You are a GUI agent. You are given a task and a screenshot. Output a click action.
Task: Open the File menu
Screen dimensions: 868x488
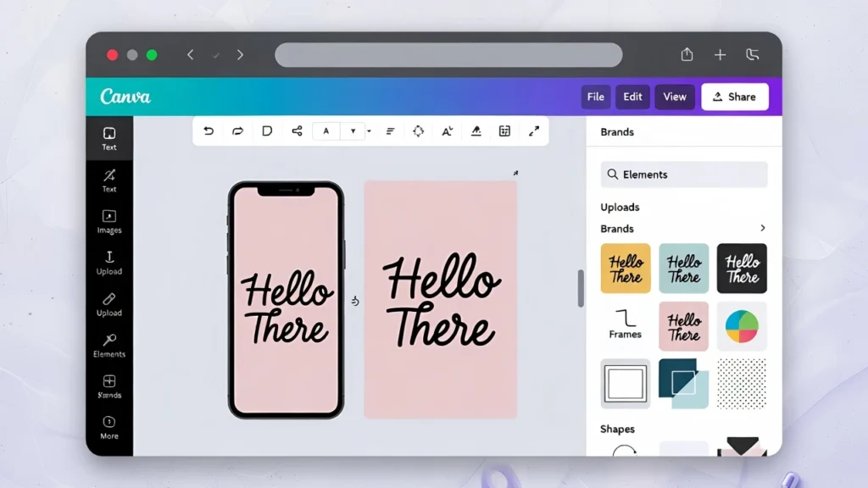click(x=595, y=97)
